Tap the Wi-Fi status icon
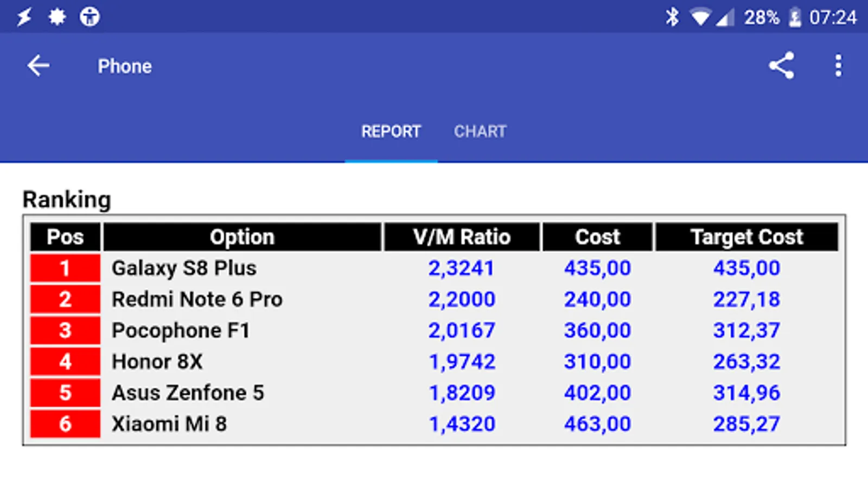The width and height of the screenshot is (868, 488). pos(700,17)
